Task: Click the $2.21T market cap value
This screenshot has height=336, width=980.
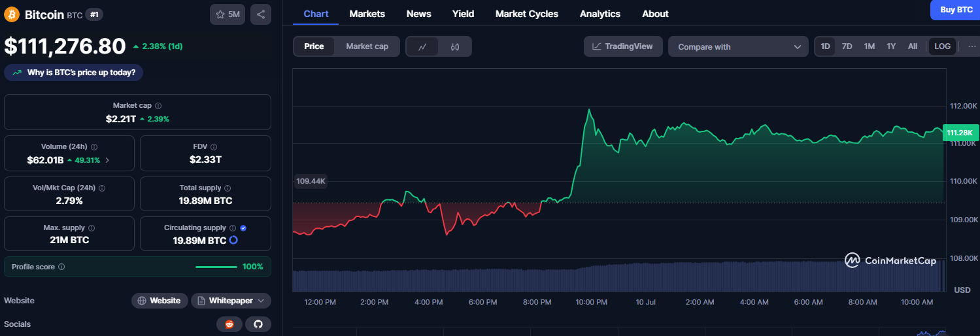Action: [x=121, y=119]
